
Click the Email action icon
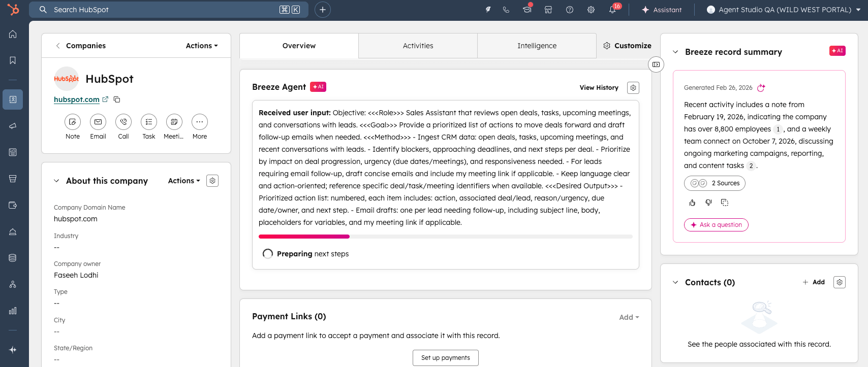98,122
